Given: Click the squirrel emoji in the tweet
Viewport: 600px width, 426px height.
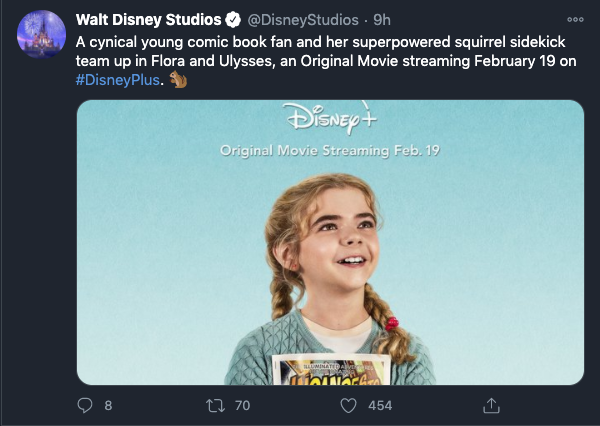Looking at the screenshot, I should tap(178, 80).
